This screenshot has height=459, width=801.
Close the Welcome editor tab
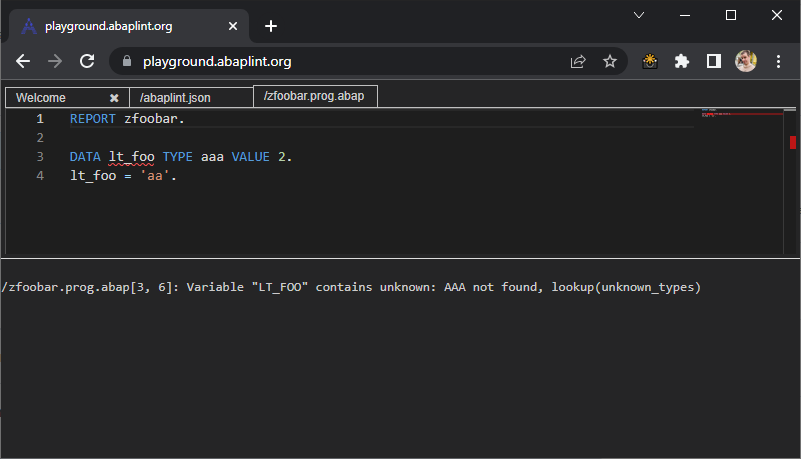pos(114,98)
